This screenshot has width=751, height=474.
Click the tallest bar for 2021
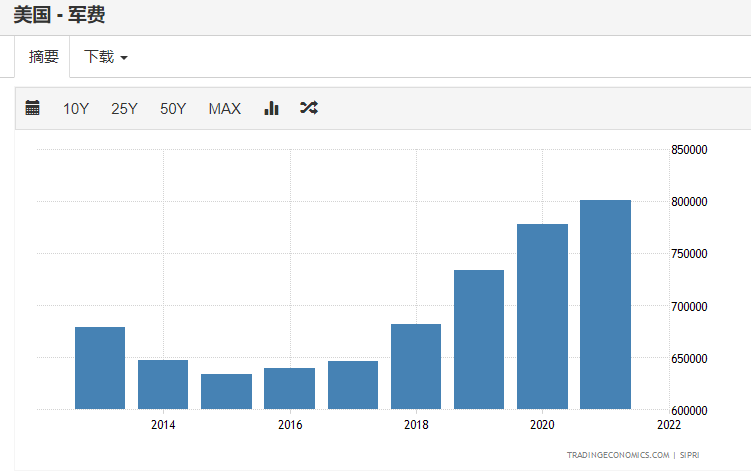(605, 305)
